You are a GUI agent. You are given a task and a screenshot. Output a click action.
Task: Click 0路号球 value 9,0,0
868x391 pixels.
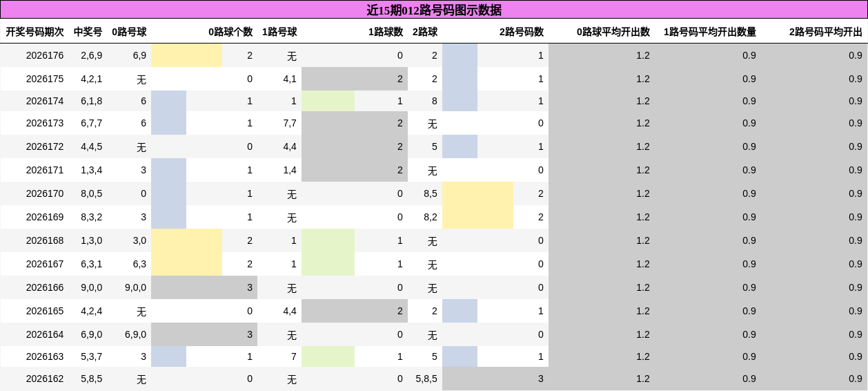[135, 287]
